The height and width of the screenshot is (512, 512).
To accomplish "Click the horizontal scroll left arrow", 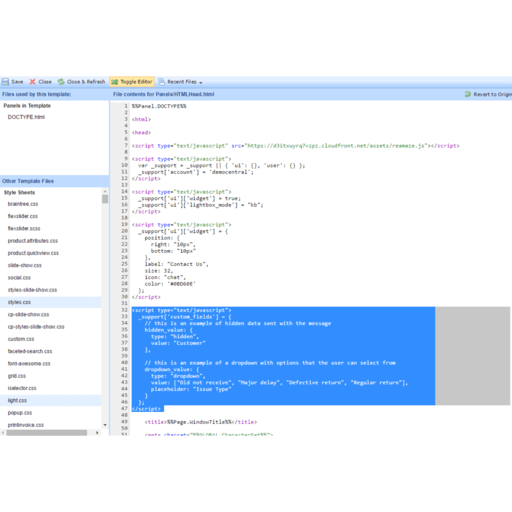I will click(3, 433).
